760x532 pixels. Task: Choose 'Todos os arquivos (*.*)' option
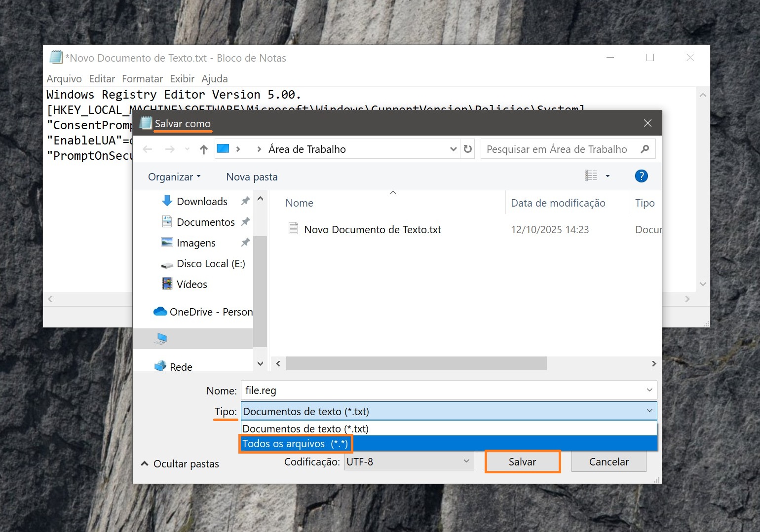[x=295, y=444]
